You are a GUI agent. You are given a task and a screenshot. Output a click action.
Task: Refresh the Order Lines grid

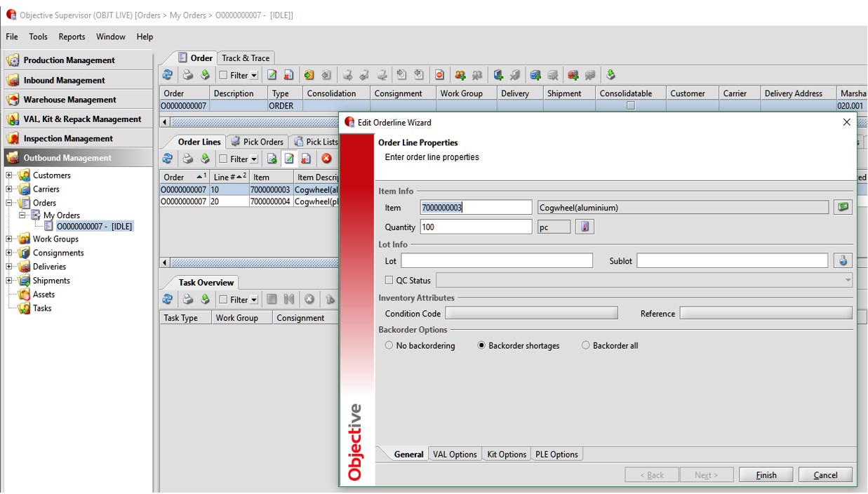168,159
